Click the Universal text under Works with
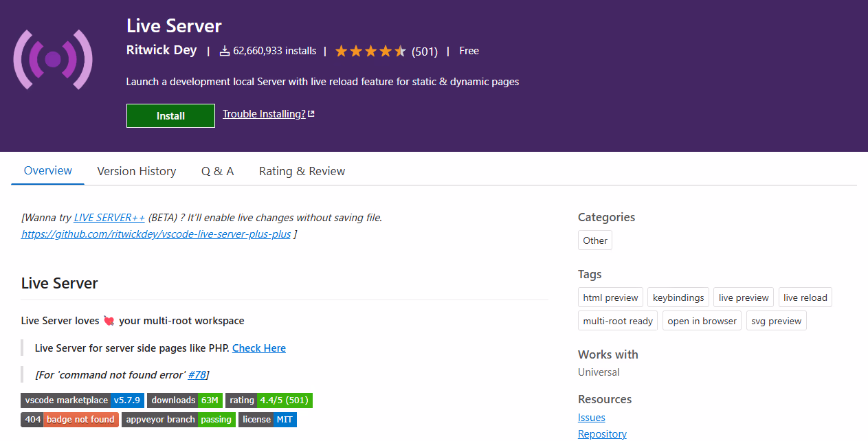The image size is (868, 441). pyautogui.click(x=599, y=372)
